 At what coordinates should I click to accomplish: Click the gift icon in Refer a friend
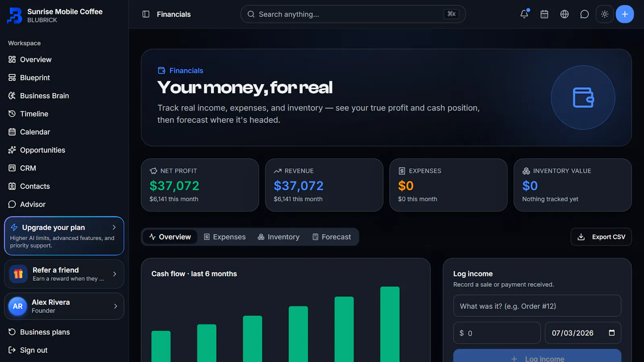[x=18, y=274]
